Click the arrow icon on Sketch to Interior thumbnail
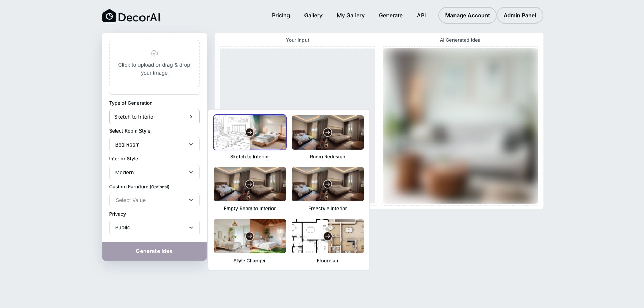644x308 pixels. coord(250,132)
